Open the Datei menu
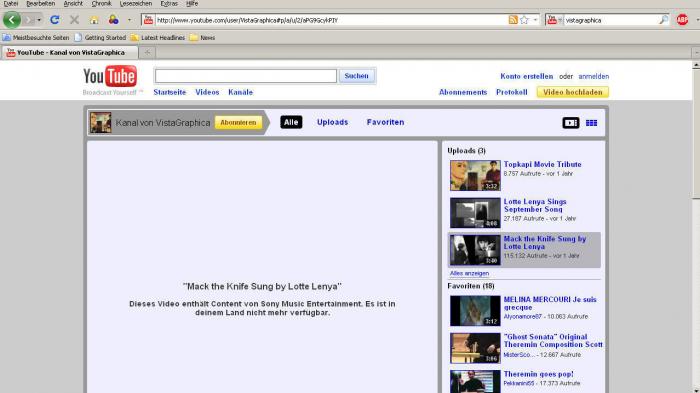This screenshot has width=700, height=393. (x=11, y=4)
